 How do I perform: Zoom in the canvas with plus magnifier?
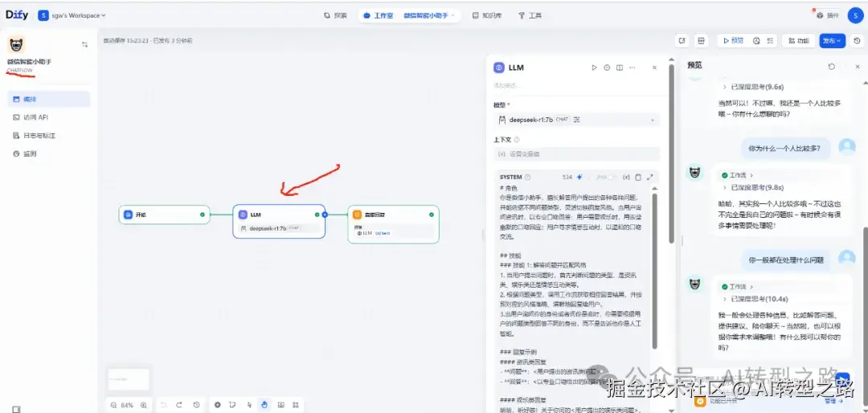[x=143, y=405]
